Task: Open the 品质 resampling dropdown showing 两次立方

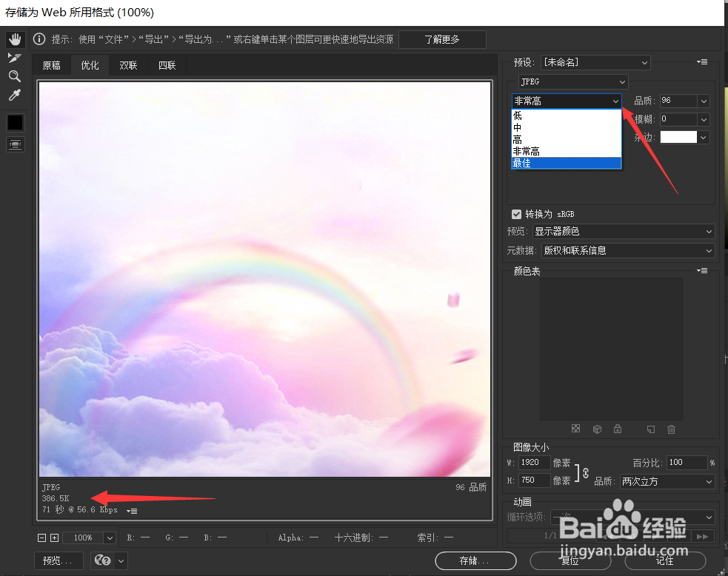Action: pos(666,482)
